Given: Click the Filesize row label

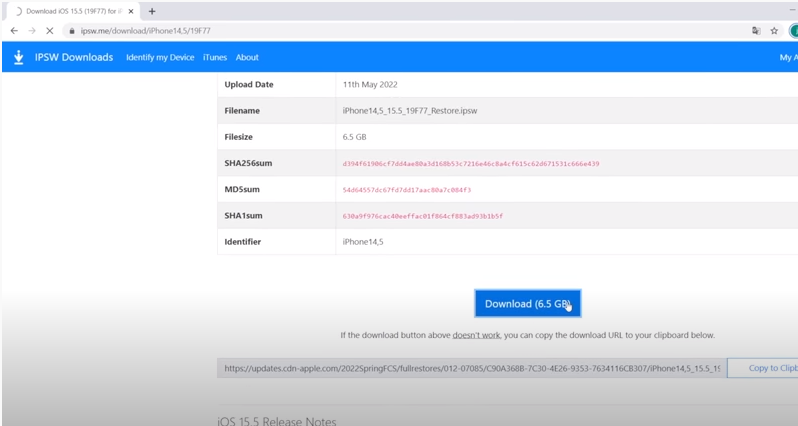Looking at the screenshot, I should (239, 137).
